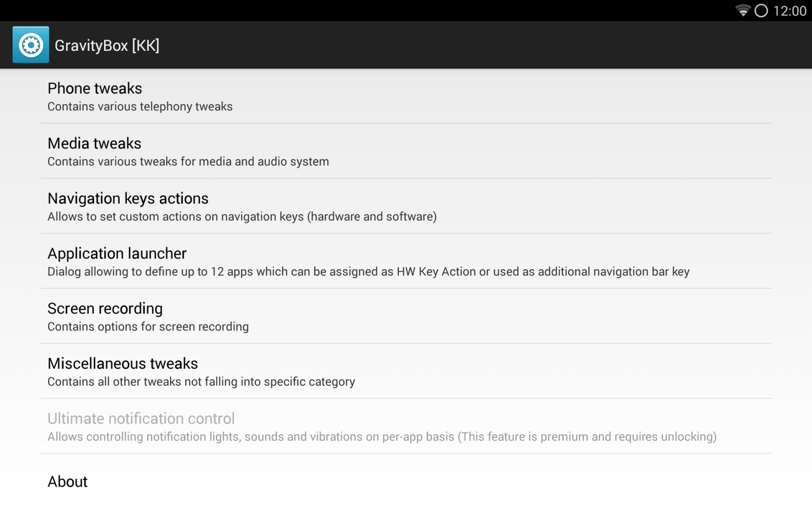Click 'Contains options for screen recording' text

coord(148,327)
